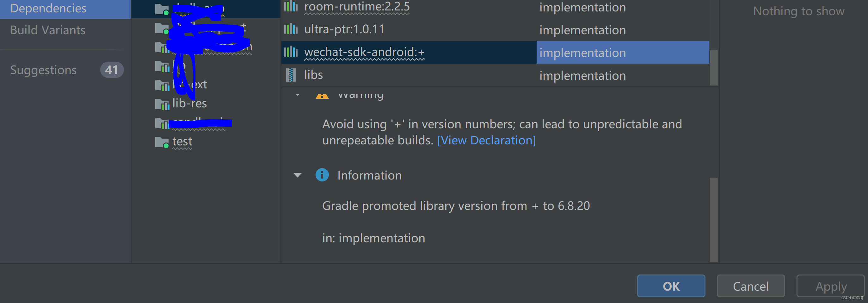868x303 pixels.
Task: Open the Build Variants section
Action: click(48, 30)
